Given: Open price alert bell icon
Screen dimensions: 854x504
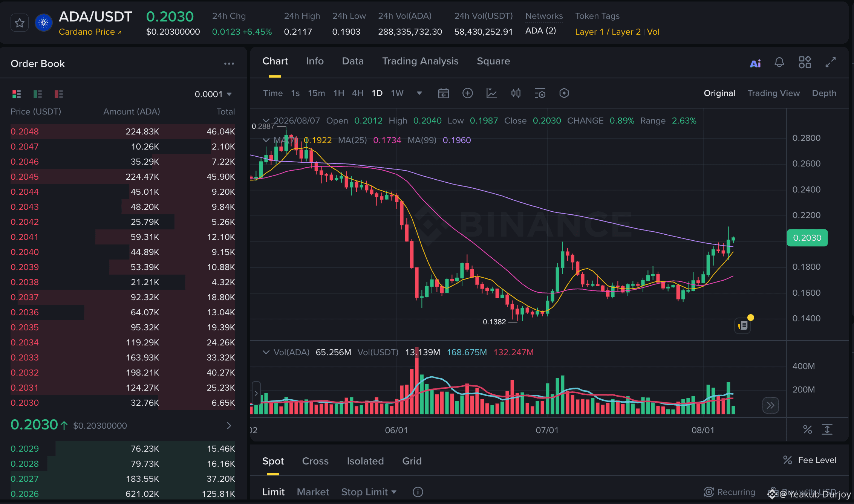Looking at the screenshot, I should (779, 63).
